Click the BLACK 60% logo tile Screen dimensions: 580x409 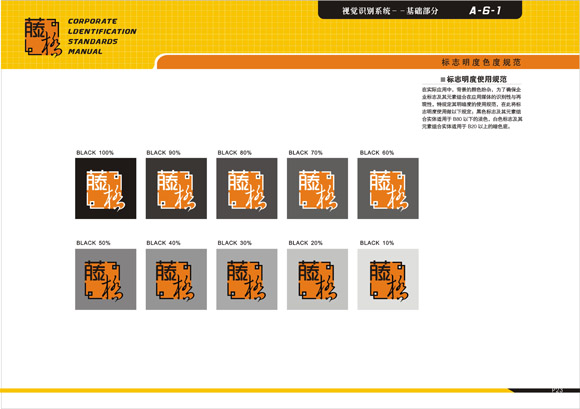pyautogui.click(x=388, y=189)
